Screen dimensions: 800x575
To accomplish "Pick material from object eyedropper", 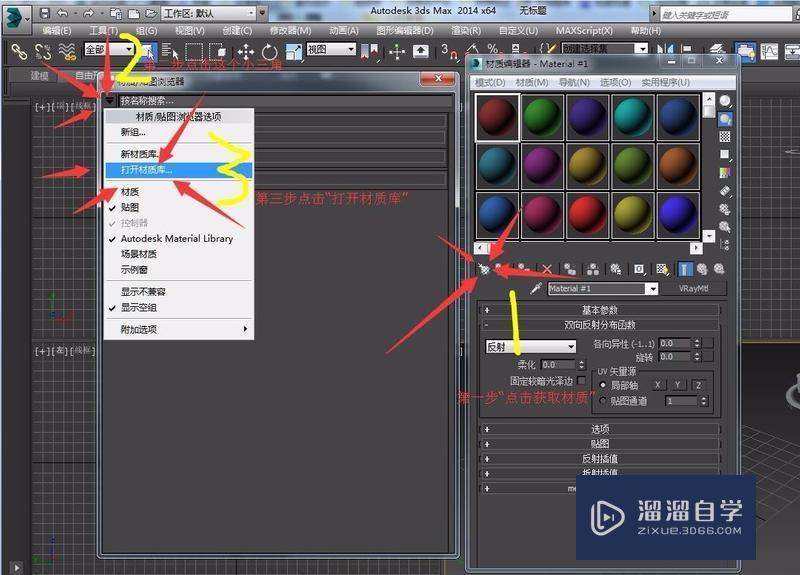I will [536, 289].
